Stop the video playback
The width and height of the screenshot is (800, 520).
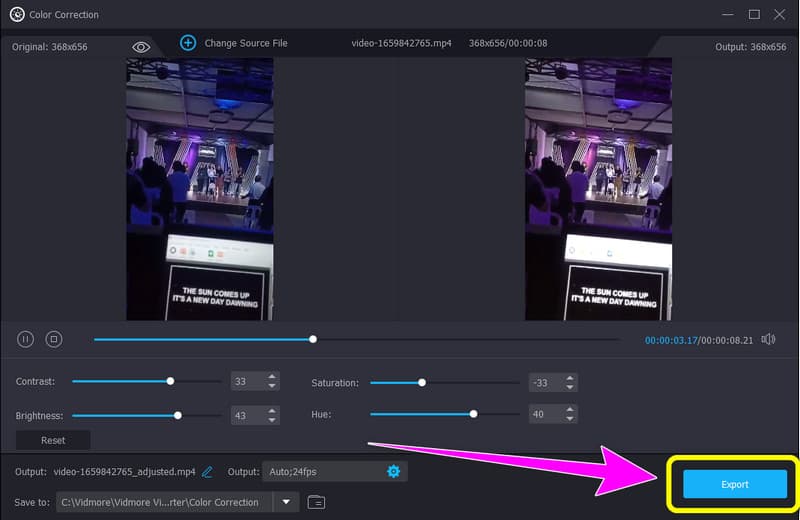point(54,339)
